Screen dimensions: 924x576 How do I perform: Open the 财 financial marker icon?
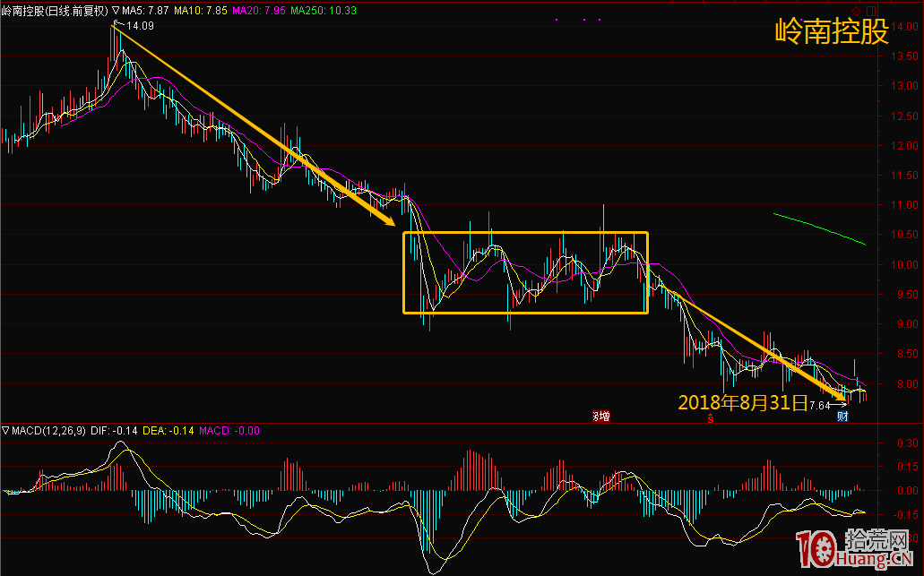(842, 417)
